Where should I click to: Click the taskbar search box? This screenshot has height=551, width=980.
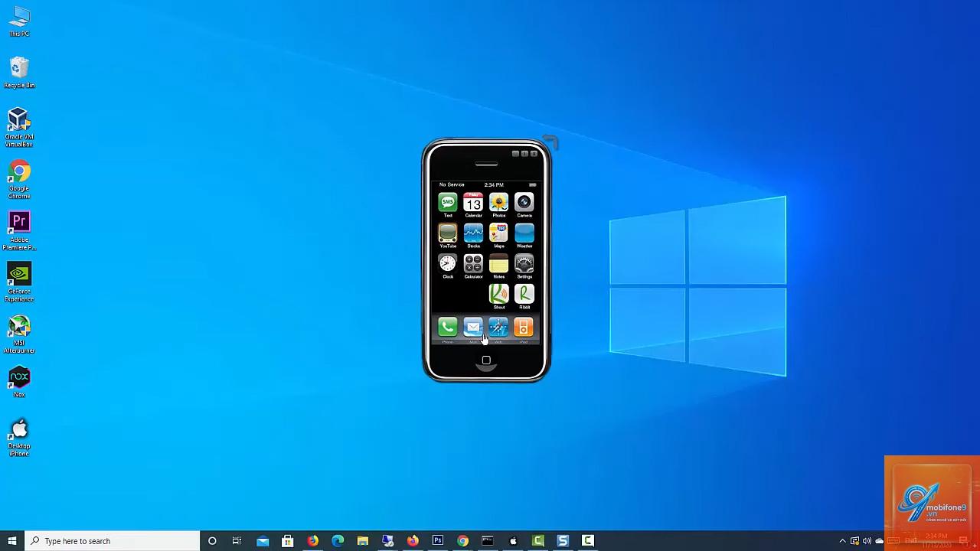pyautogui.click(x=112, y=541)
